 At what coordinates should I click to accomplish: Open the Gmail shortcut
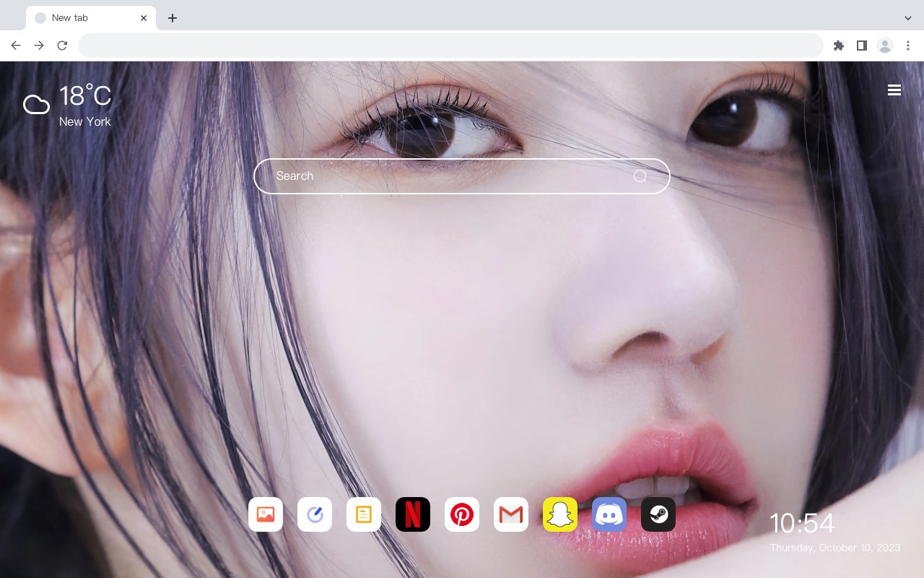(x=511, y=514)
